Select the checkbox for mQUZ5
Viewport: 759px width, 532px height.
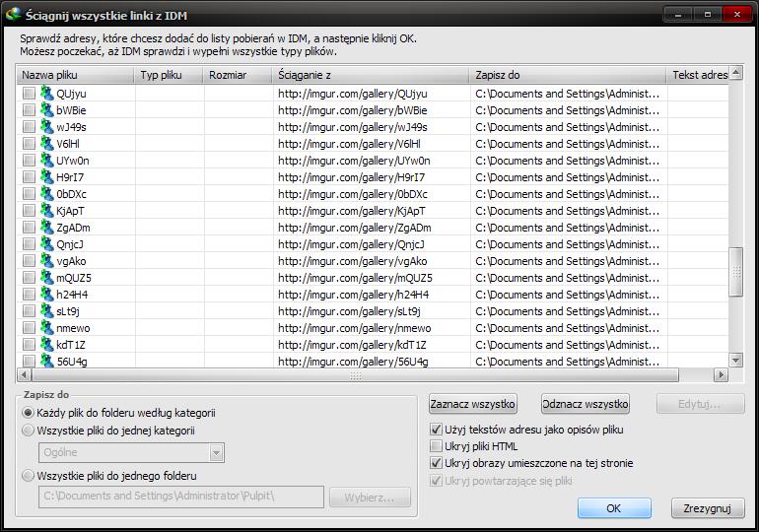(29, 278)
